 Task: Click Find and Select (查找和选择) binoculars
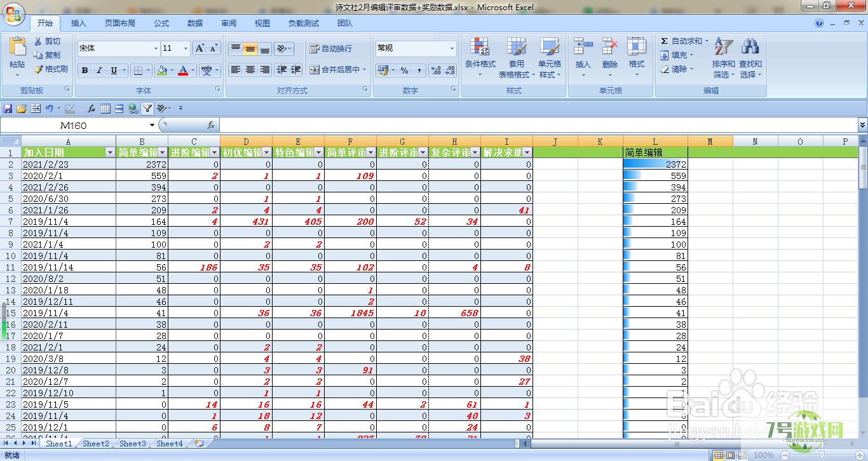point(750,57)
